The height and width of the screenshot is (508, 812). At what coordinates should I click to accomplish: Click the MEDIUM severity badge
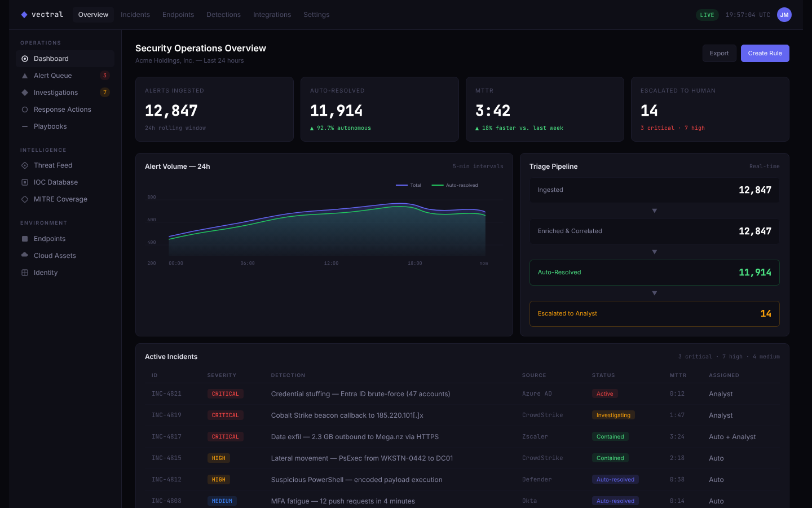click(222, 501)
